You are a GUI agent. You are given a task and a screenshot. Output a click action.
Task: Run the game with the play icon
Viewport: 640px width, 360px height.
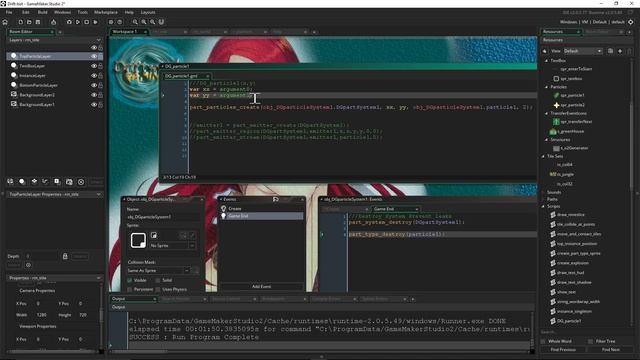[78, 22]
